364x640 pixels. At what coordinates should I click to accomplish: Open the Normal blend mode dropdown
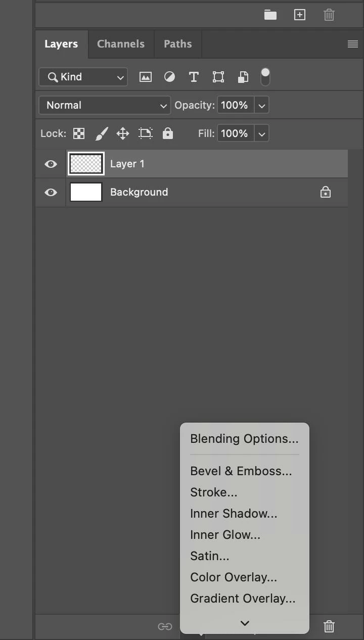click(105, 105)
